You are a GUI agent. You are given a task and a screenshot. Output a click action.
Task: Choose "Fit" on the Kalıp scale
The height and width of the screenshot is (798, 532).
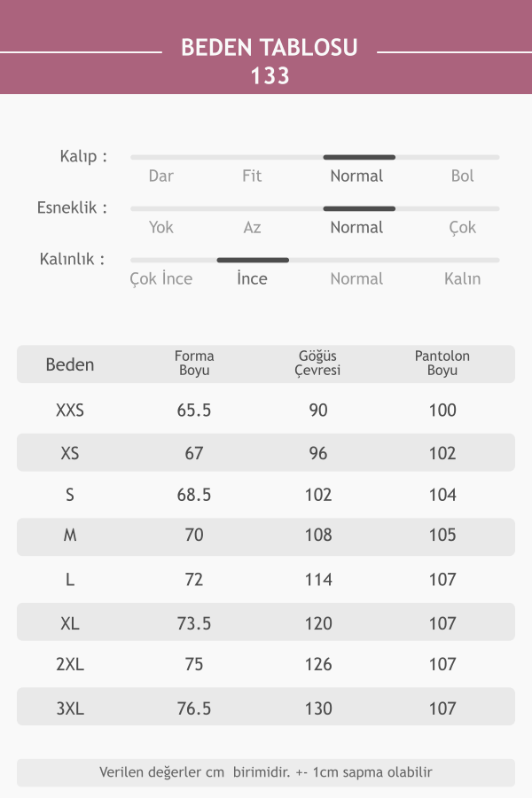[252, 176]
